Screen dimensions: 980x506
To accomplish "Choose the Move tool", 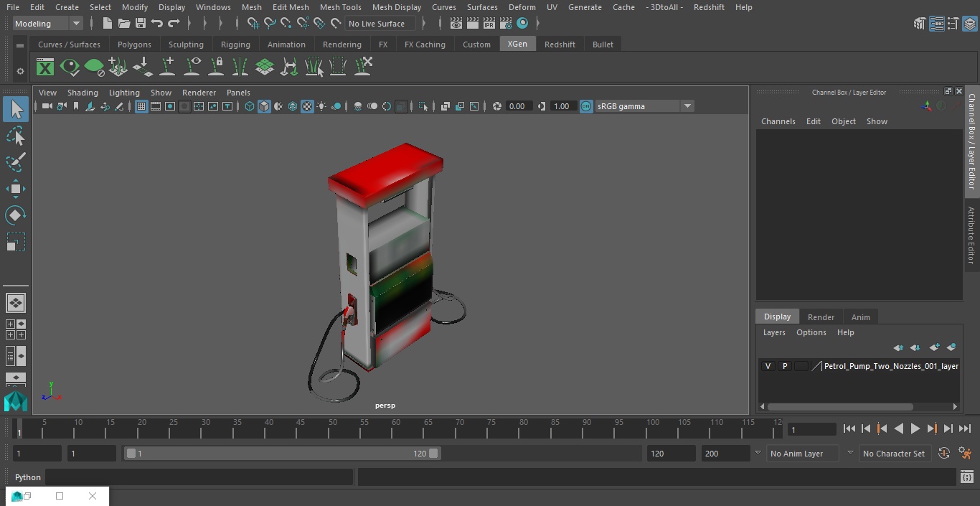I will [x=15, y=189].
